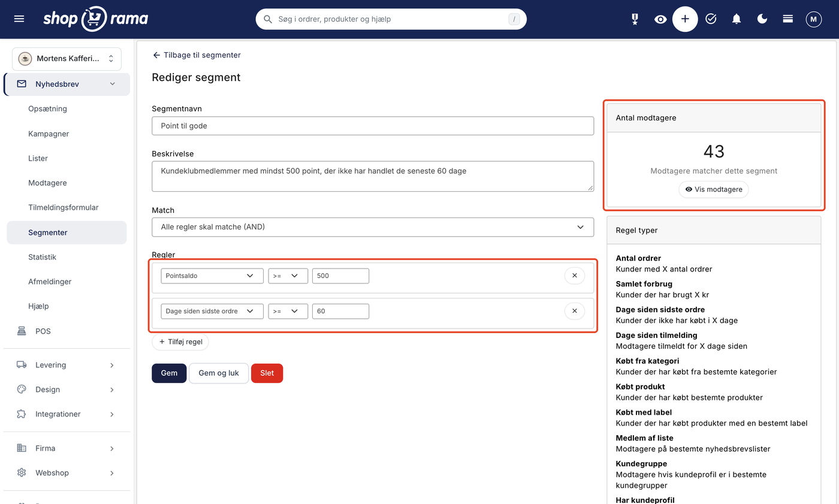This screenshot has height=504, width=839.
Task: Click the round plus create button
Action: pos(685,19)
